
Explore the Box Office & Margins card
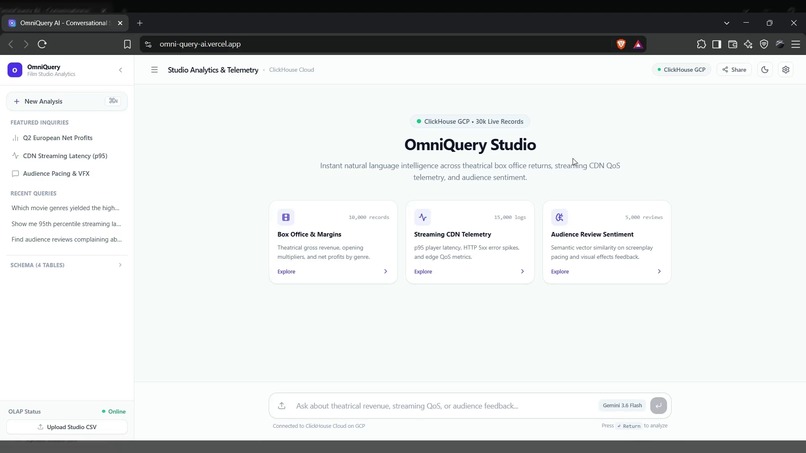pos(286,271)
